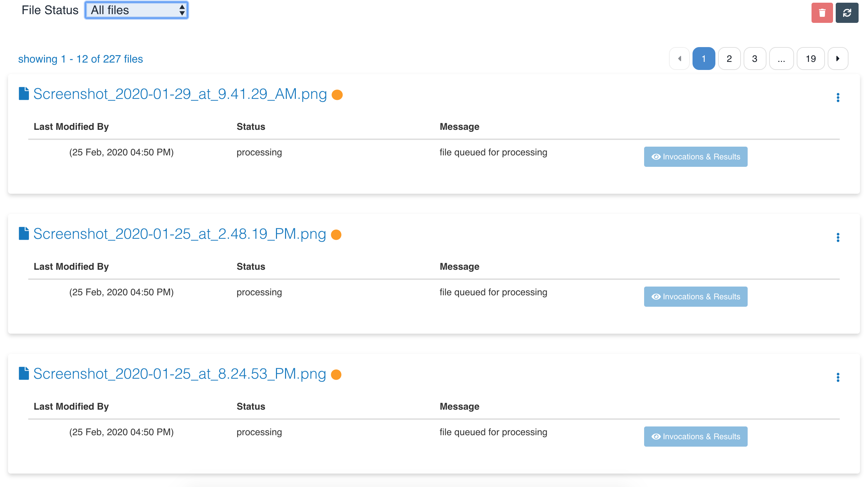Open Screenshot_2020-01-25_at_2.48.19_PM.png file link
This screenshot has width=868, height=487.
click(x=180, y=234)
